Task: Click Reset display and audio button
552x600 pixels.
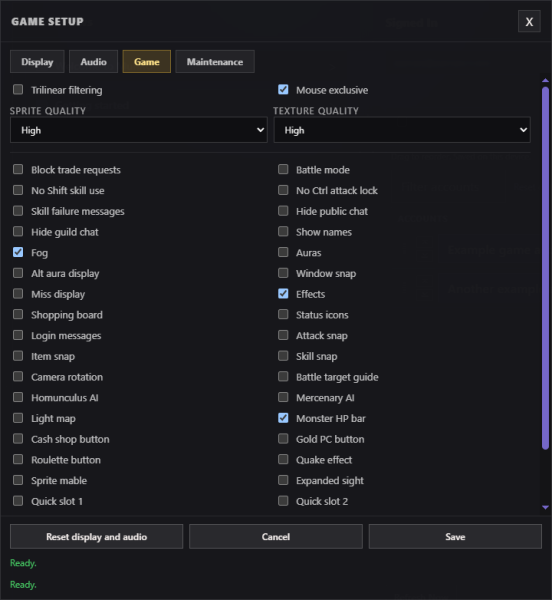Action: pyautogui.click(x=96, y=536)
